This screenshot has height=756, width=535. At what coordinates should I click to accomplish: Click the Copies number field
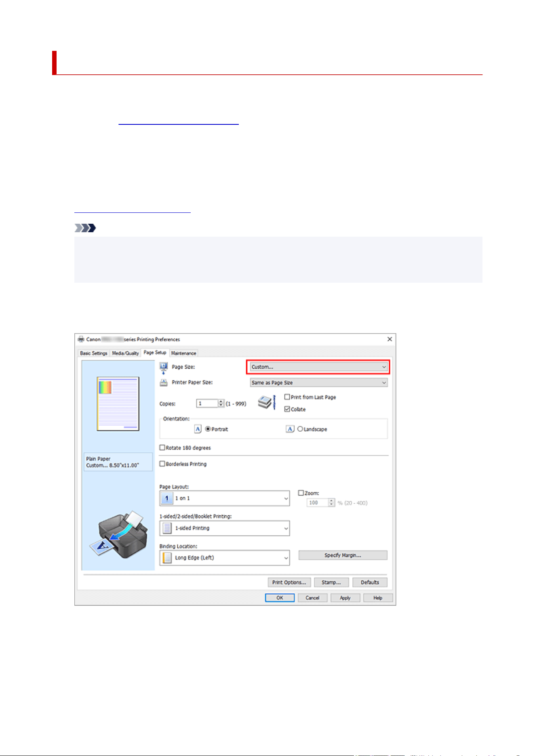(x=207, y=403)
